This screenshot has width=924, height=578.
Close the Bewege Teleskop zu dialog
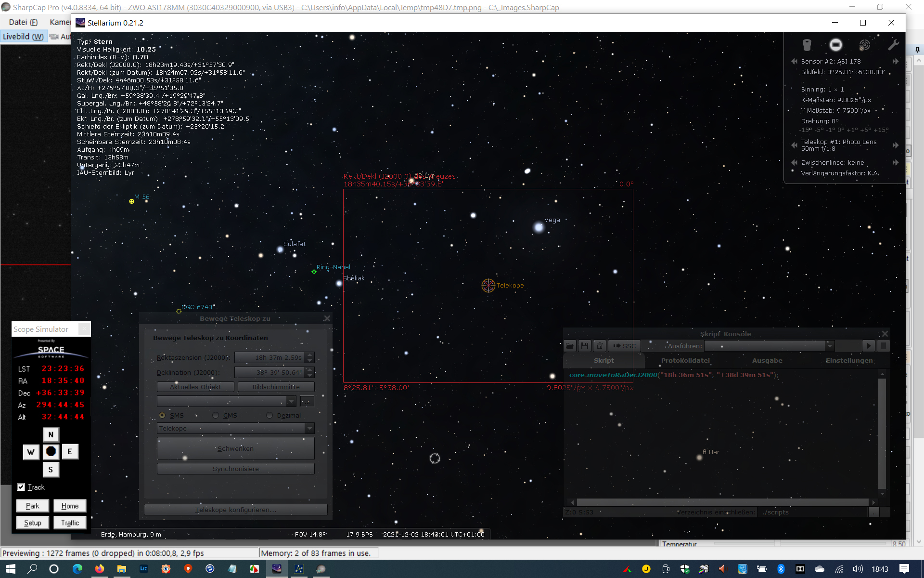(x=327, y=318)
